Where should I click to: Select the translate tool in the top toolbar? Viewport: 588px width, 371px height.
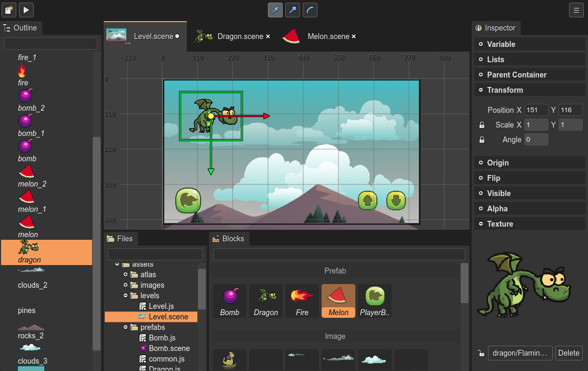tap(275, 9)
